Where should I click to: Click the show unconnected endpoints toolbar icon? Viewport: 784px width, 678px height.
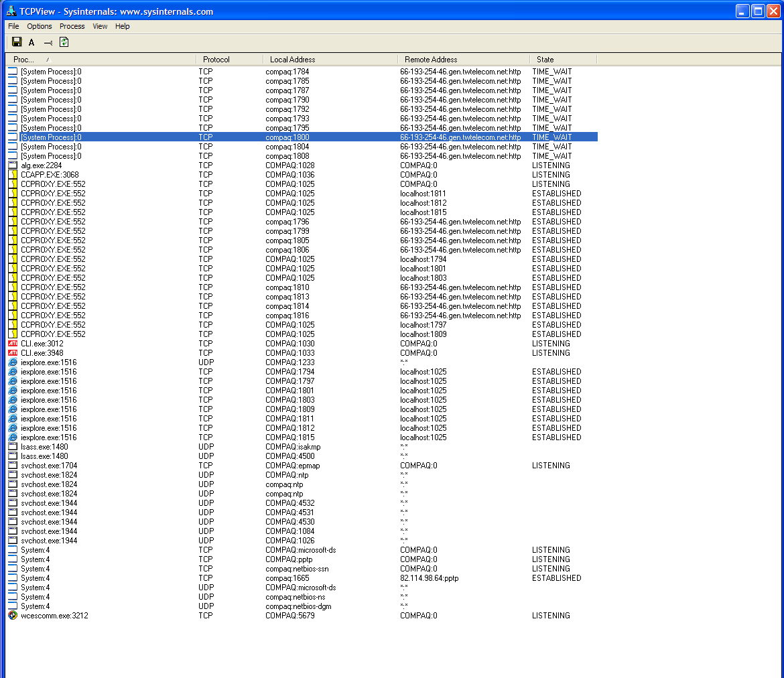pos(48,42)
